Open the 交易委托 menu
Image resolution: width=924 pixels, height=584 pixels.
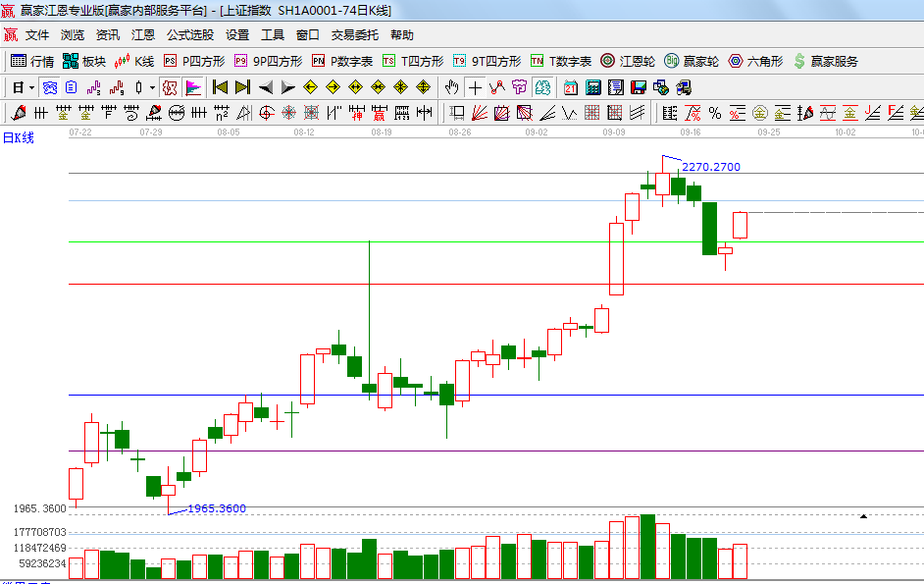(x=354, y=34)
